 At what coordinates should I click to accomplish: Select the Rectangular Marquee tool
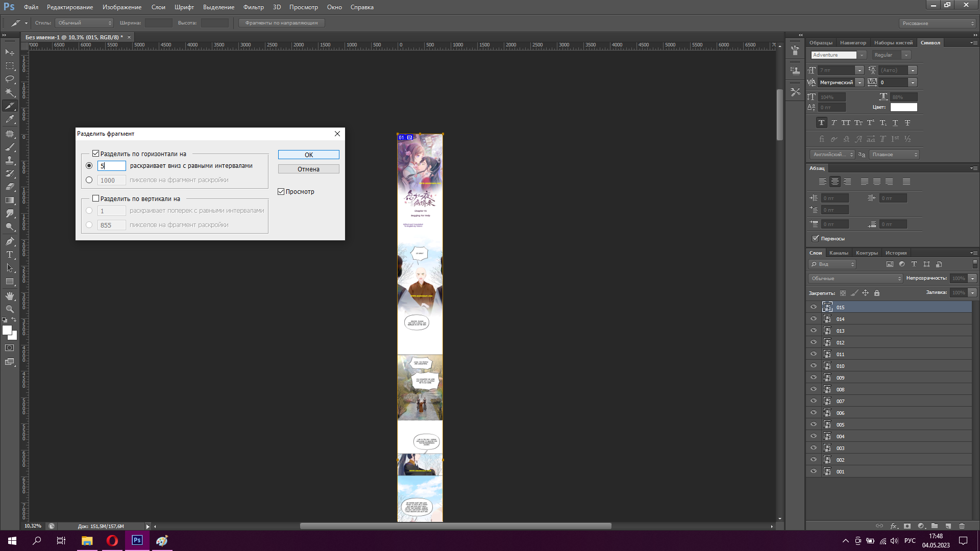pyautogui.click(x=10, y=66)
